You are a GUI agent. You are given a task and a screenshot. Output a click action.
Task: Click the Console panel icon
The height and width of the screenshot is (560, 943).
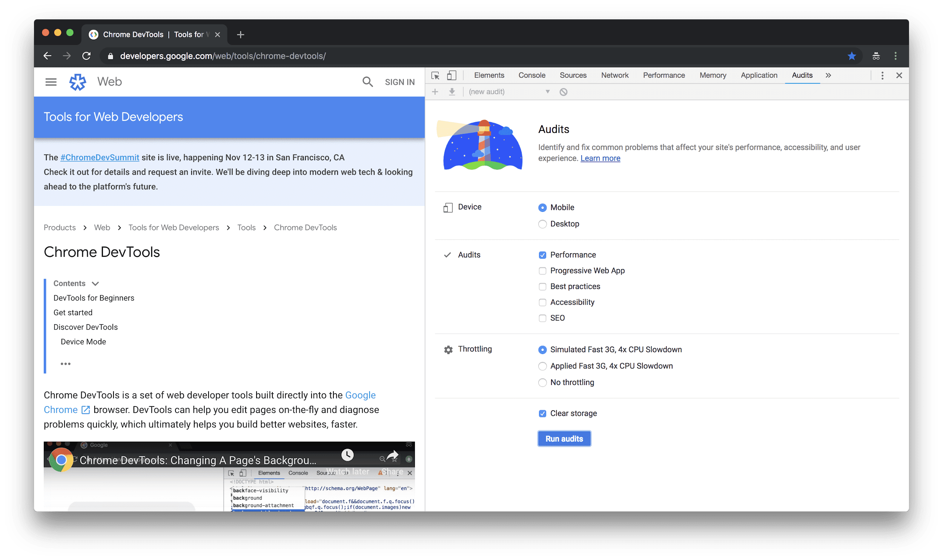tap(532, 75)
